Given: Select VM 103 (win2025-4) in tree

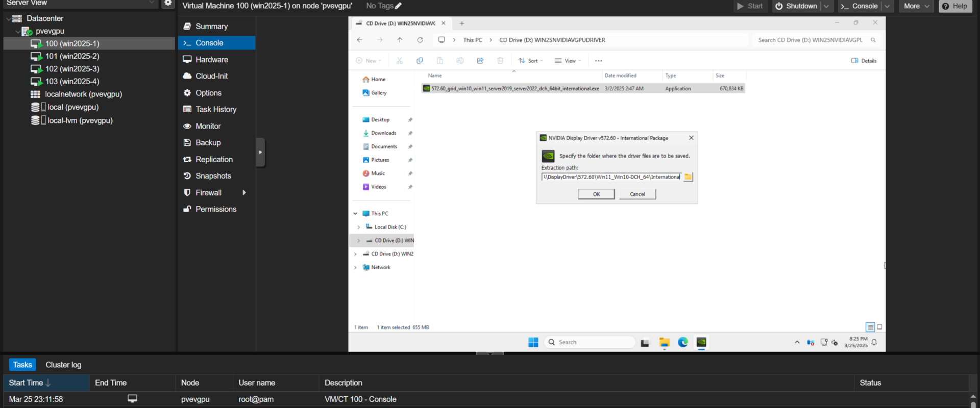Looking at the screenshot, I should pos(72,82).
